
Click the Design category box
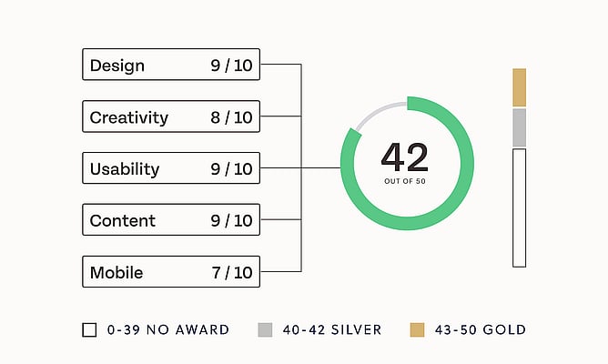[x=171, y=66]
